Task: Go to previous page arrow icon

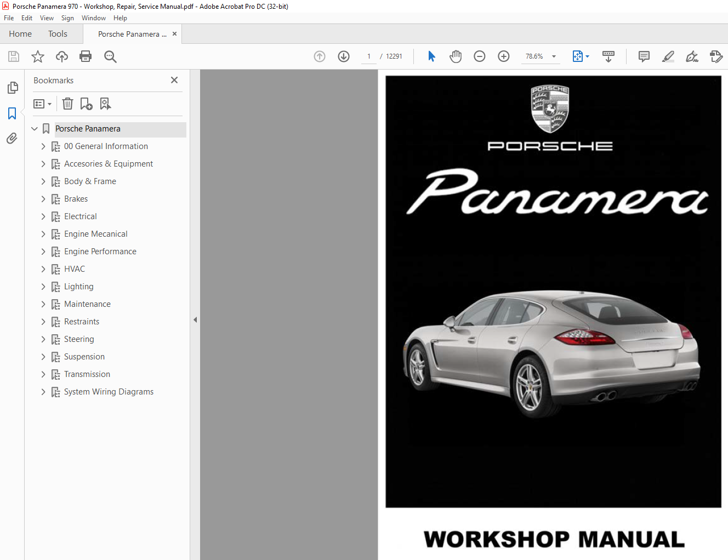Action: tap(320, 56)
